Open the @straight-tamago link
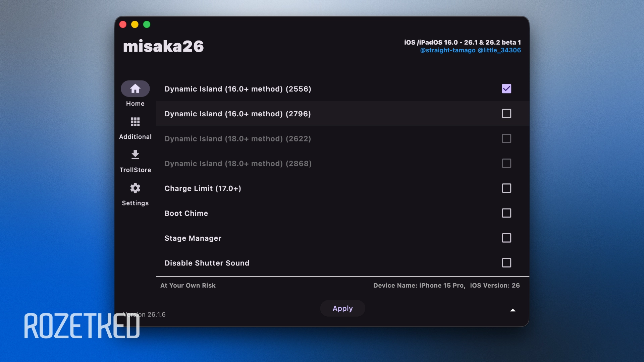Screen dimensions: 644x362 pyautogui.click(x=447, y=50)
